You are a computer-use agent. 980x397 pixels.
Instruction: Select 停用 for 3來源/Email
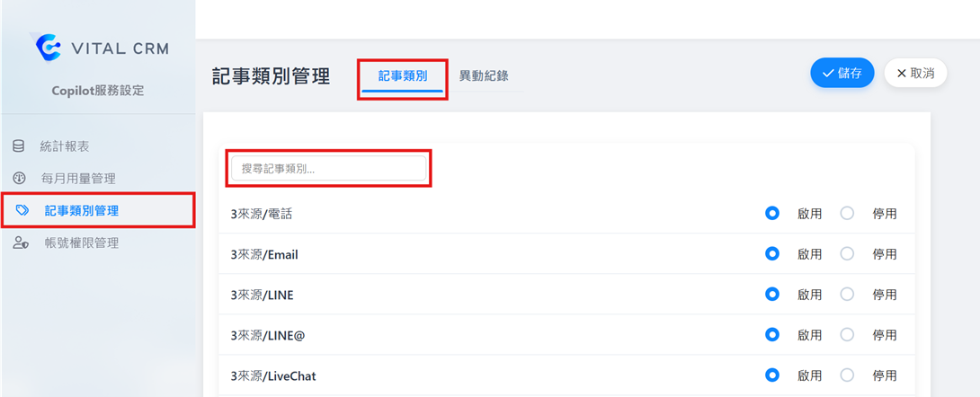[x=847, y=254]
